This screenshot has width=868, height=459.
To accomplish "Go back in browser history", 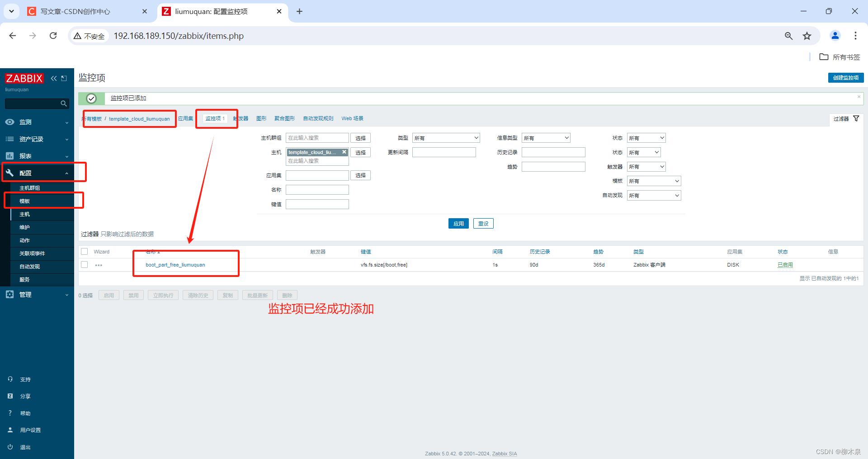I will [13, 36].
